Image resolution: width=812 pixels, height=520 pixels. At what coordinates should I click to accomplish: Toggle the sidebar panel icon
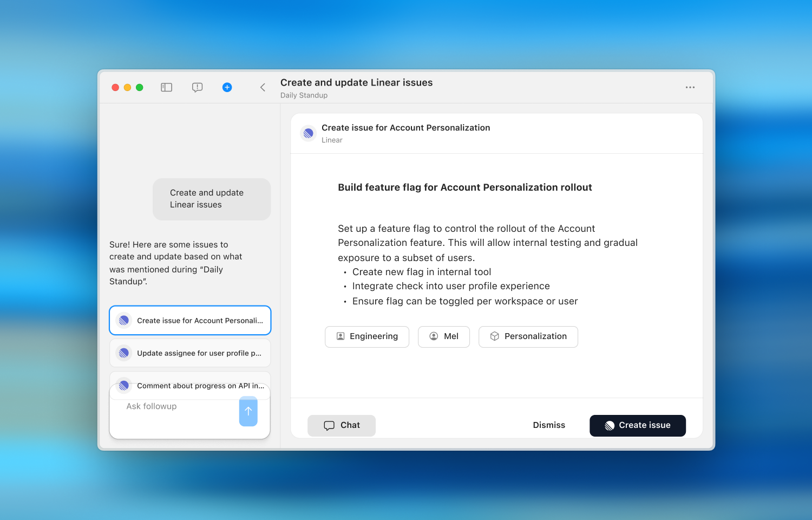(166, 87)
